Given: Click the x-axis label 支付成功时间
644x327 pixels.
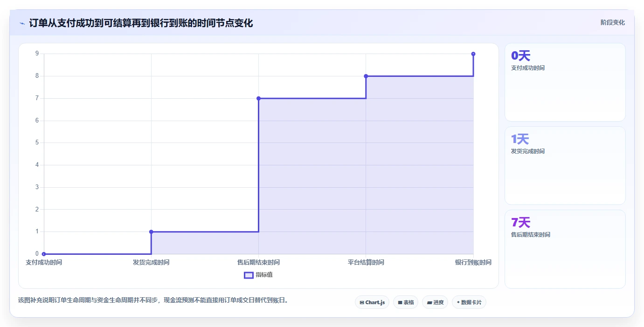Looking at the screenshot, I should click(44, 262).
